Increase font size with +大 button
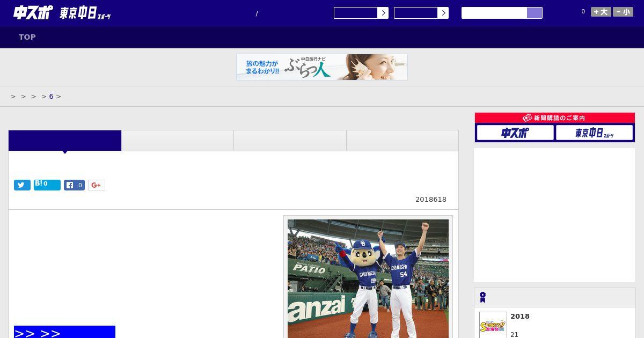 (601, 12)
